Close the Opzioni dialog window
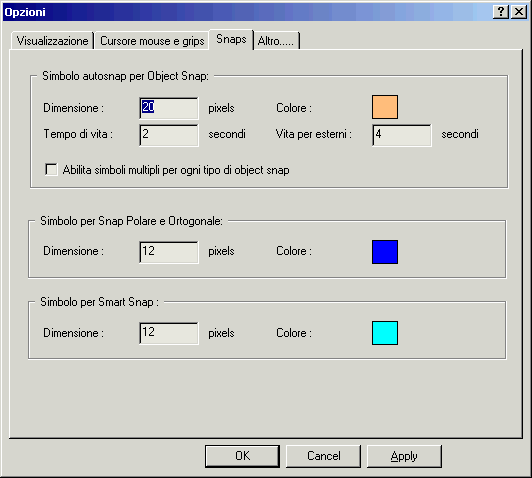 (519, 12)
